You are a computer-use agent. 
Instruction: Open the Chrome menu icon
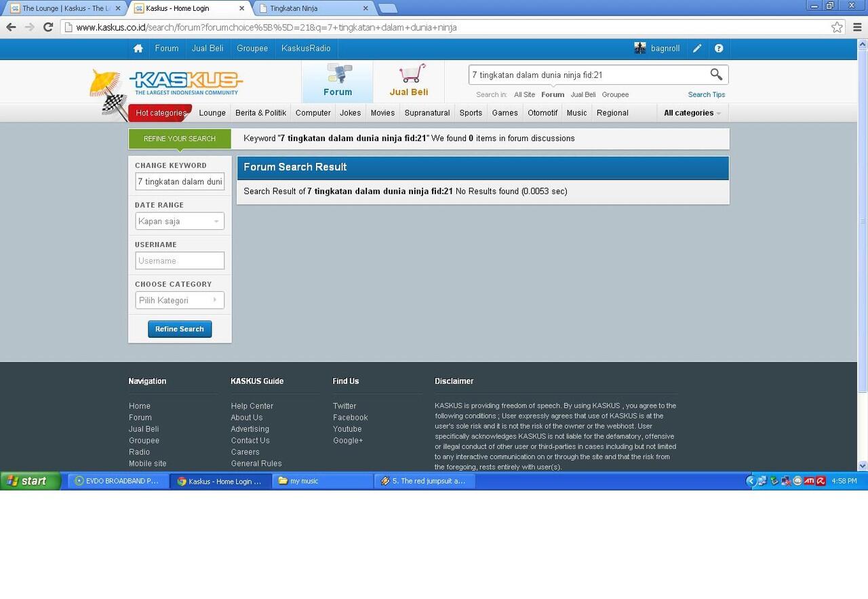click(x=857, y=27)
